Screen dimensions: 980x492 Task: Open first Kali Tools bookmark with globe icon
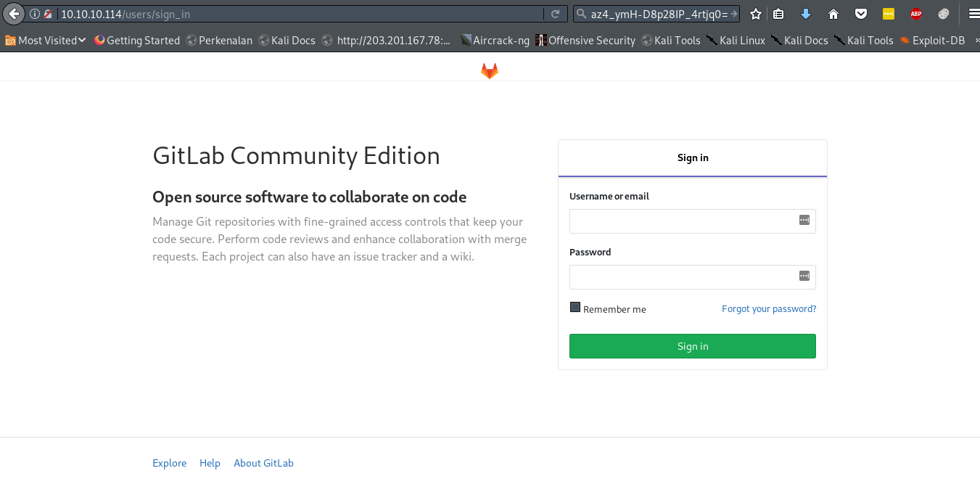click(671, 41)
